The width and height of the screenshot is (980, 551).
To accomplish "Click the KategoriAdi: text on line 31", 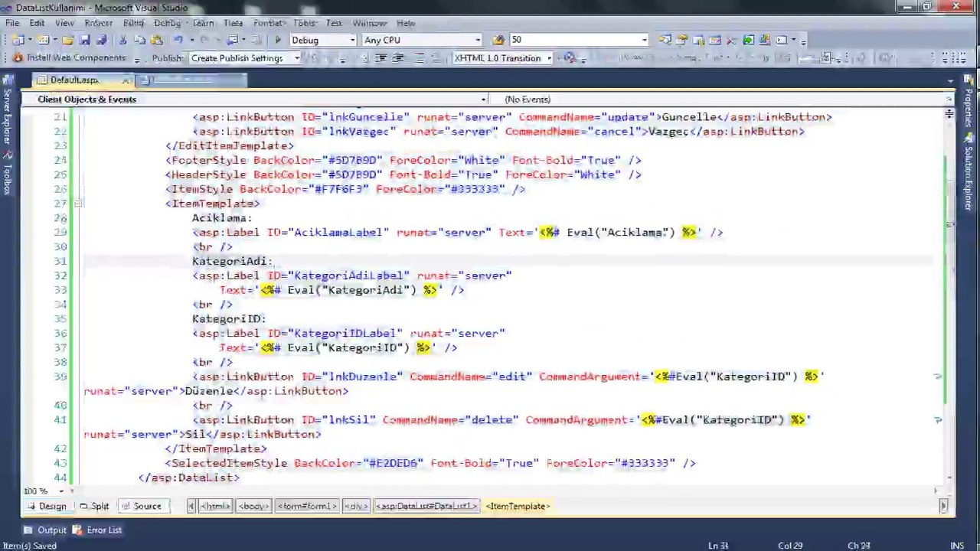I will (232, 261).
